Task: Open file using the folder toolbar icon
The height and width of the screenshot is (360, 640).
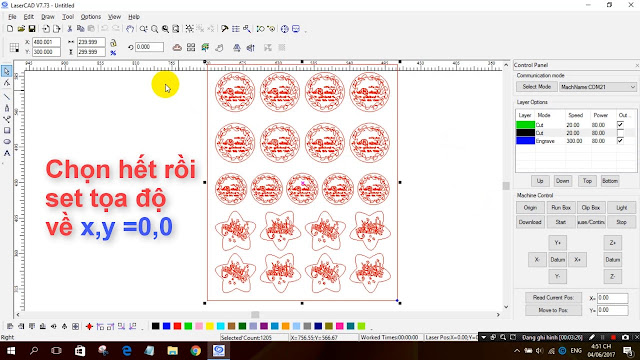Action: click(21, 29)
